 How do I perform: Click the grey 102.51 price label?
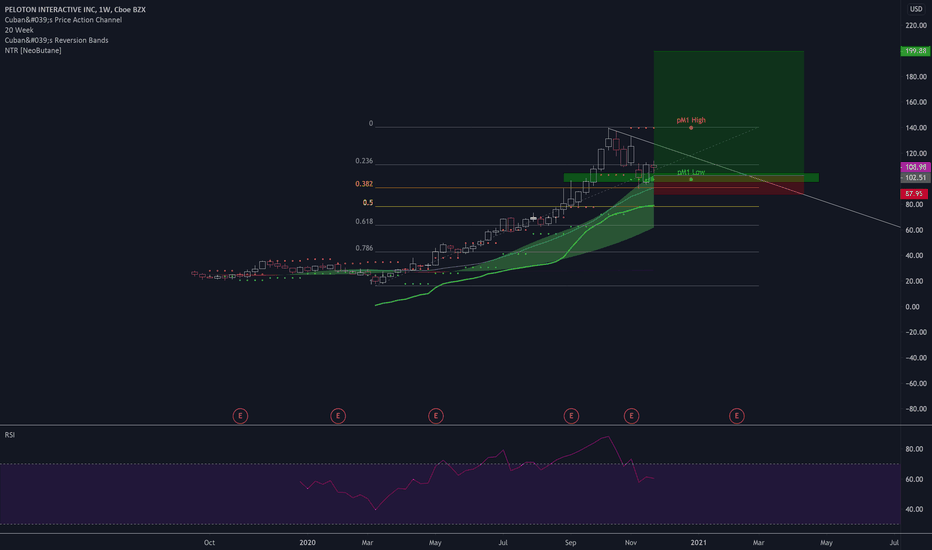click(915, 177)
